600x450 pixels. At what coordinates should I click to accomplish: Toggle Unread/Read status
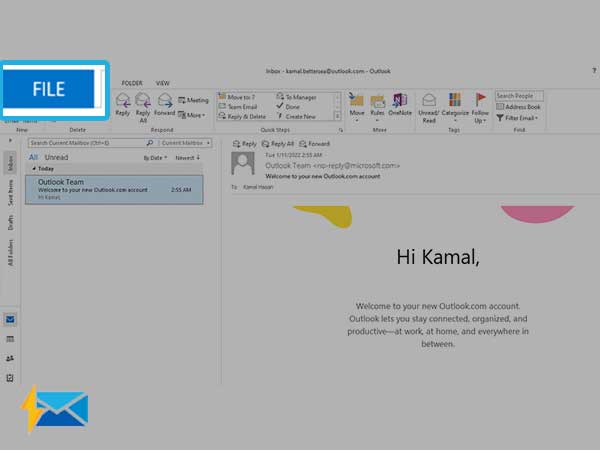[x=429, y=108]
